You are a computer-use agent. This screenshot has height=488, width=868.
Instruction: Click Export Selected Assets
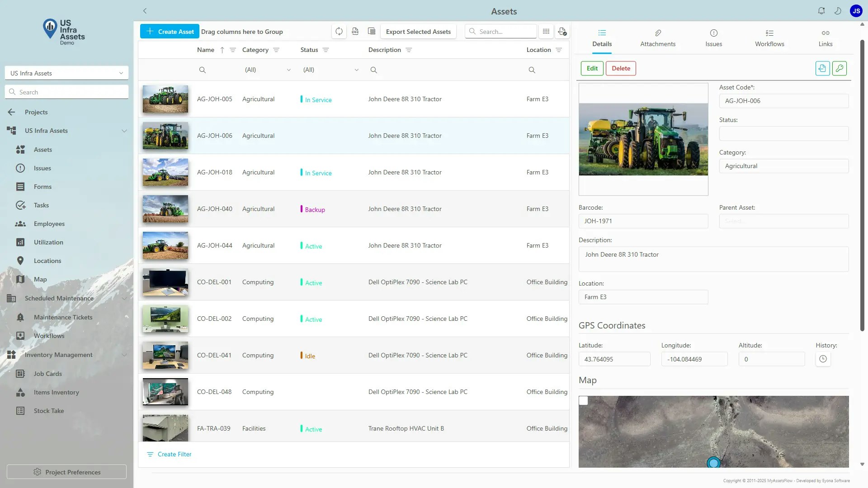(418, 32)
